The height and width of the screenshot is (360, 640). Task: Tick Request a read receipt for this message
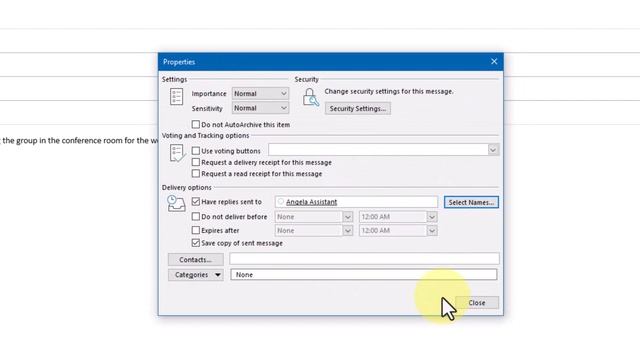coord(196,173)
